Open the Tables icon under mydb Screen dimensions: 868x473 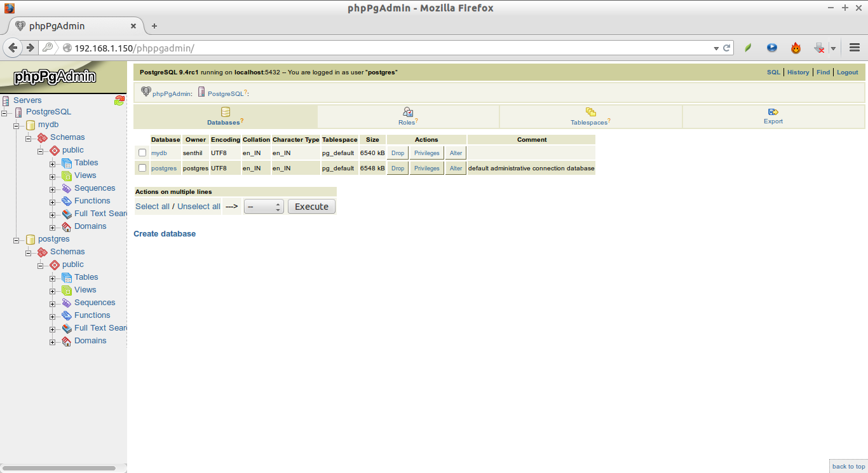pos(67,163)
